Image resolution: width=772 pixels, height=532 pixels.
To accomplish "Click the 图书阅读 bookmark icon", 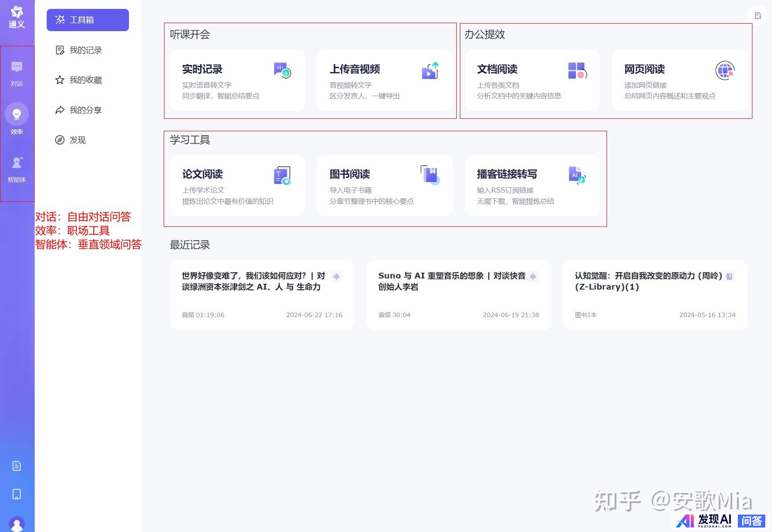I will point(430,175).
